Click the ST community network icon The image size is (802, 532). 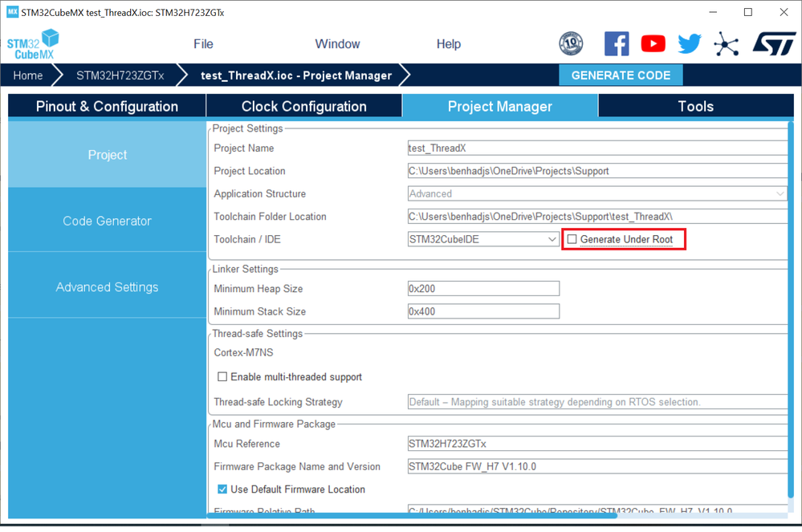727,43
